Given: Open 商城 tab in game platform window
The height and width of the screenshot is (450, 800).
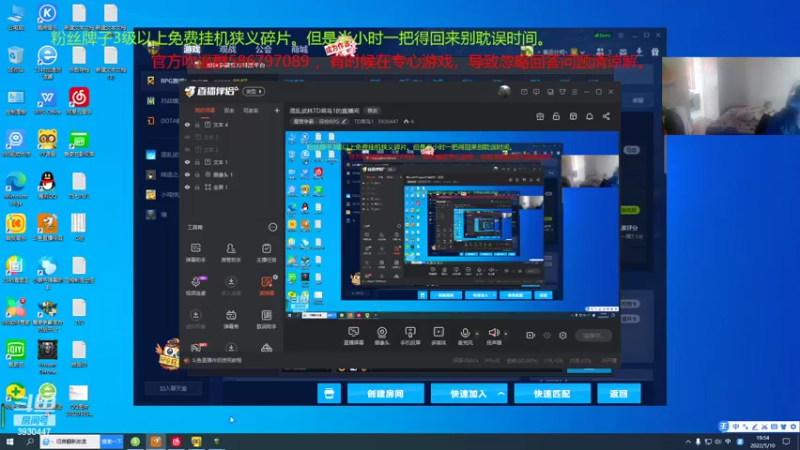Looking at the screenshot, I should (x=299, y=49).
